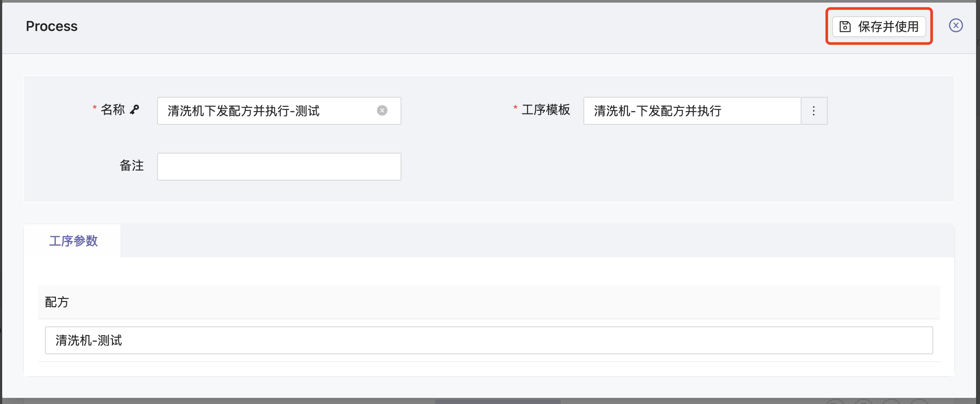This screenshot has height=404, width=980.
Task: Click the horizontal scrollbar below the dialog
Action: coord(497,401)
